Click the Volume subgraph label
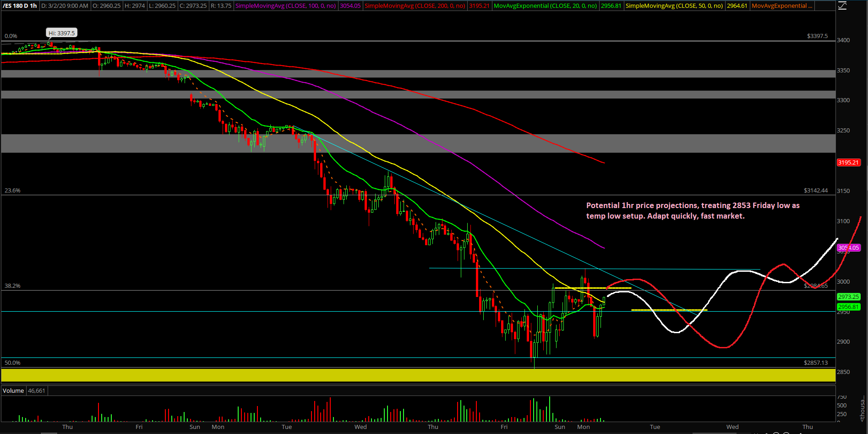This screenshot has width=868, height=434. 13,391
